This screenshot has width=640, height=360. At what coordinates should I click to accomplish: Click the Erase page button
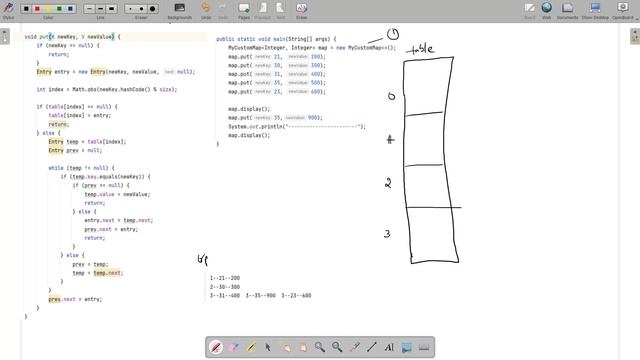pos(301,10)
